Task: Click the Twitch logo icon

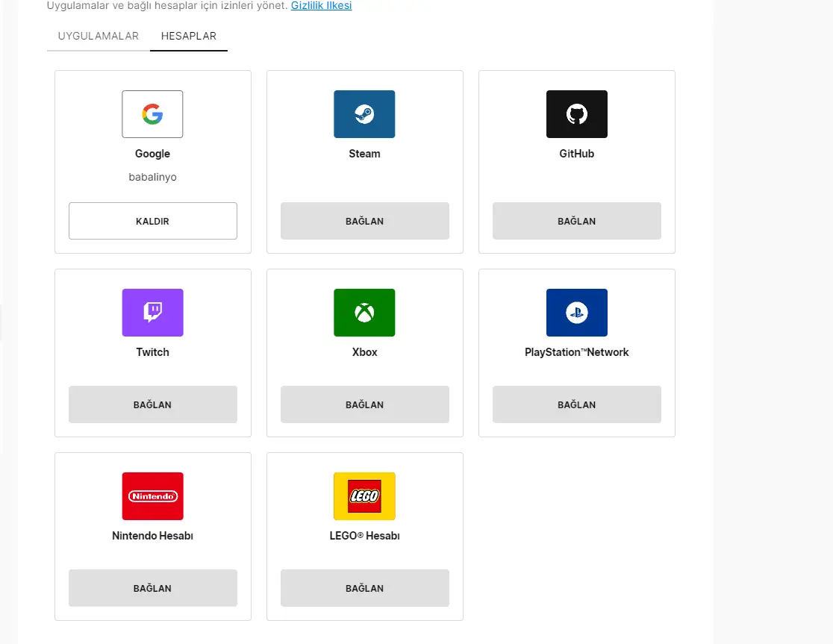Action: [x=152, y=313]
